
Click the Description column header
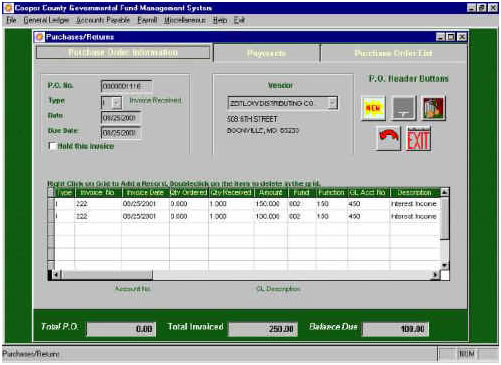415,193
